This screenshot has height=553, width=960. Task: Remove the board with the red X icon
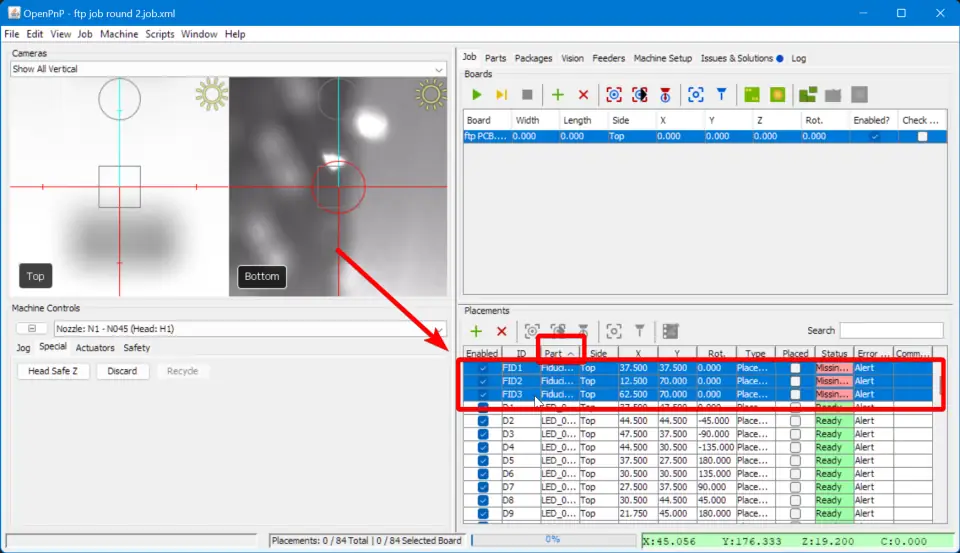click(583, 94)
